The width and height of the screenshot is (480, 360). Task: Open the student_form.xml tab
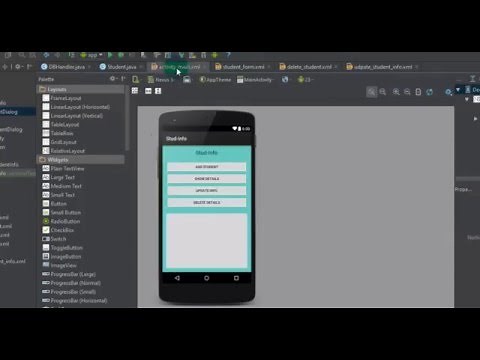240,67
